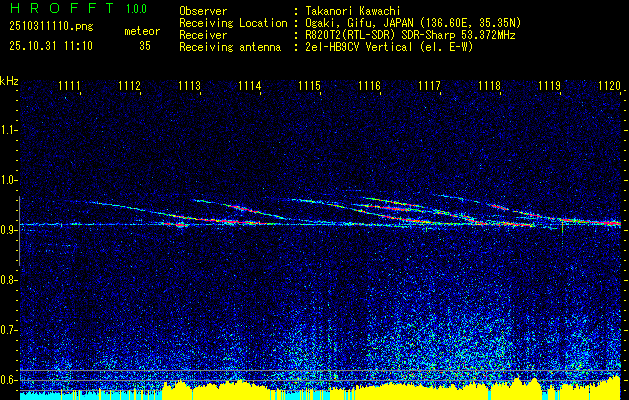629x400 pixels.
Task: Click the HROFFT program title
Action: [63, 8]
